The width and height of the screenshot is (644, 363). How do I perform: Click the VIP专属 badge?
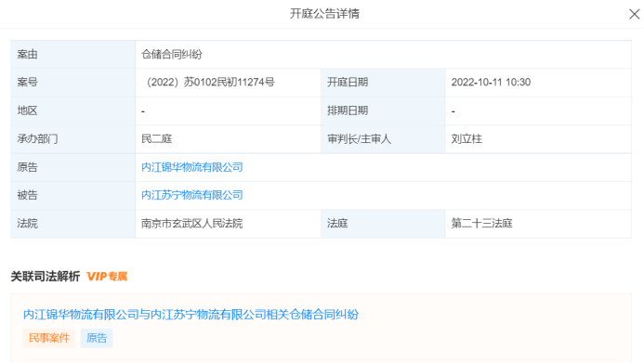click(107, 277)
